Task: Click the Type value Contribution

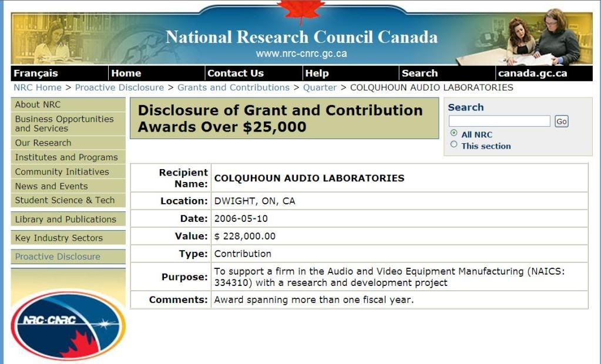Action: click(243, 254)
